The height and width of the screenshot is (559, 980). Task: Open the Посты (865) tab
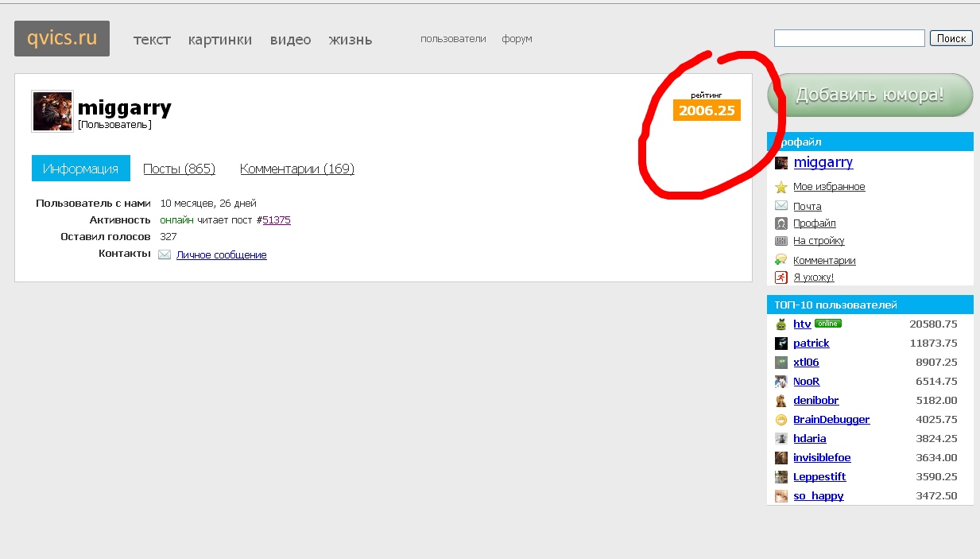pos(179,169)
